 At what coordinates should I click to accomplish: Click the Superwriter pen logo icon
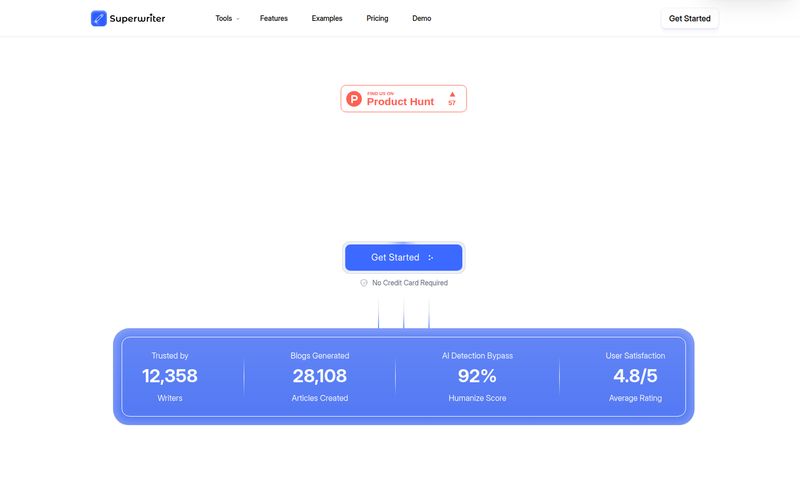[x=98, y=18]
